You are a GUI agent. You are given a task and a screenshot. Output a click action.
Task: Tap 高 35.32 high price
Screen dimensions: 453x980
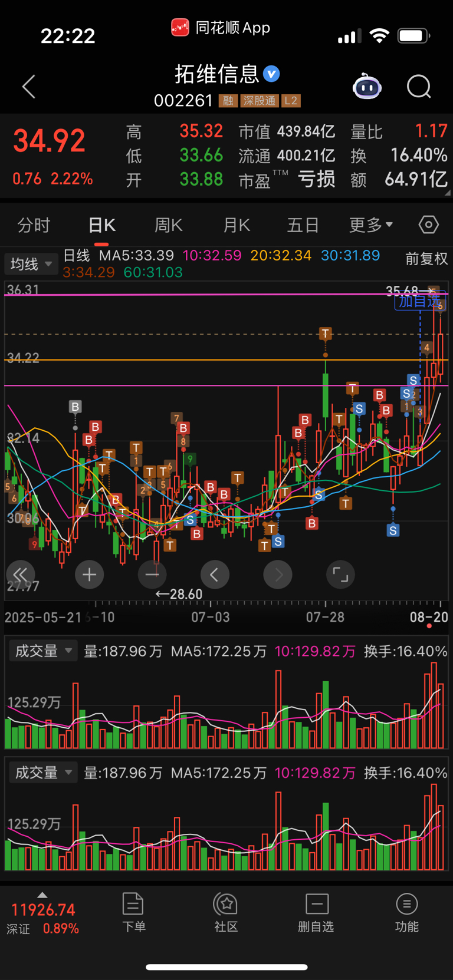tap(201, 131)
